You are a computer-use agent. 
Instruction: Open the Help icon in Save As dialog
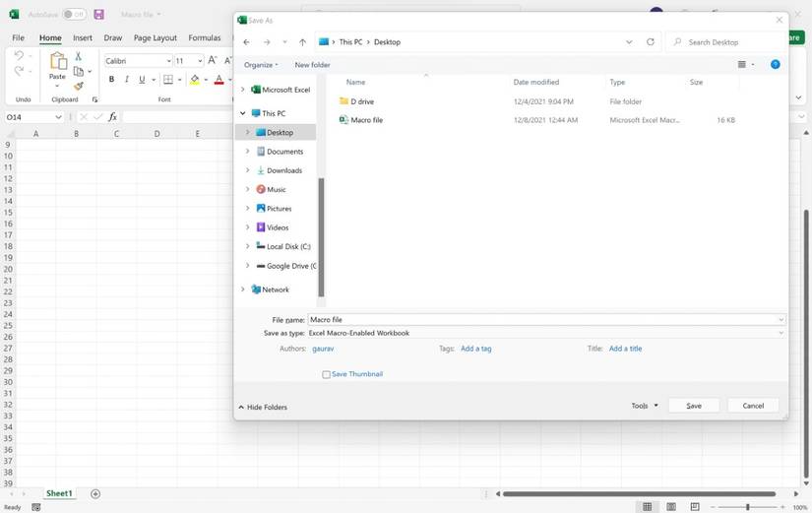[x=775, y=64]
